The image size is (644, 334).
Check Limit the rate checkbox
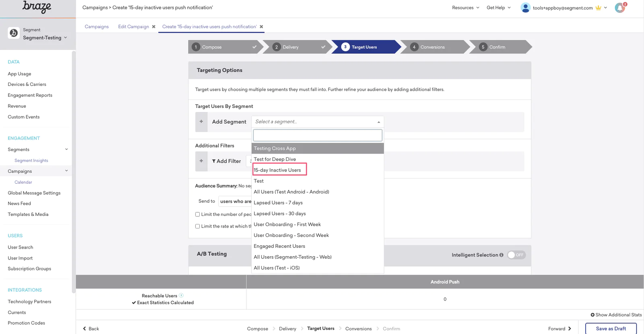[198, 226]
